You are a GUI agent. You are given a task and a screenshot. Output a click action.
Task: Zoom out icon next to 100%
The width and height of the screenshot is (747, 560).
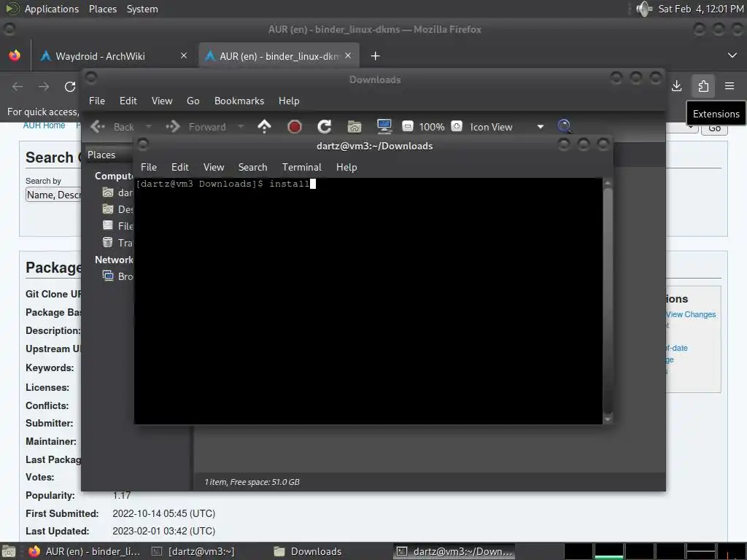(407, 126)
